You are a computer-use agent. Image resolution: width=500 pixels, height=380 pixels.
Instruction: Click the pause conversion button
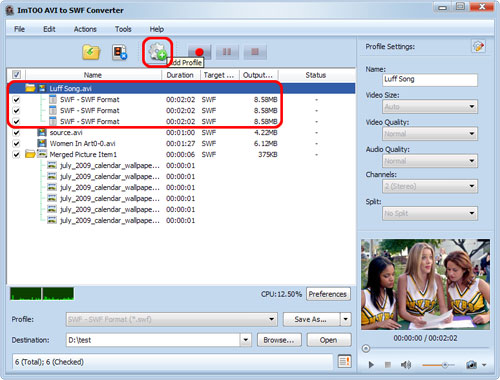(227, 52)
